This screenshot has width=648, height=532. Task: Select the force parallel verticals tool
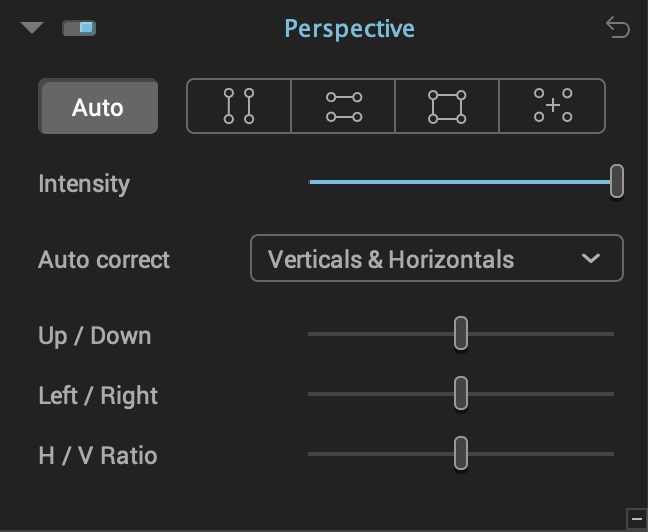click(239, 106)
